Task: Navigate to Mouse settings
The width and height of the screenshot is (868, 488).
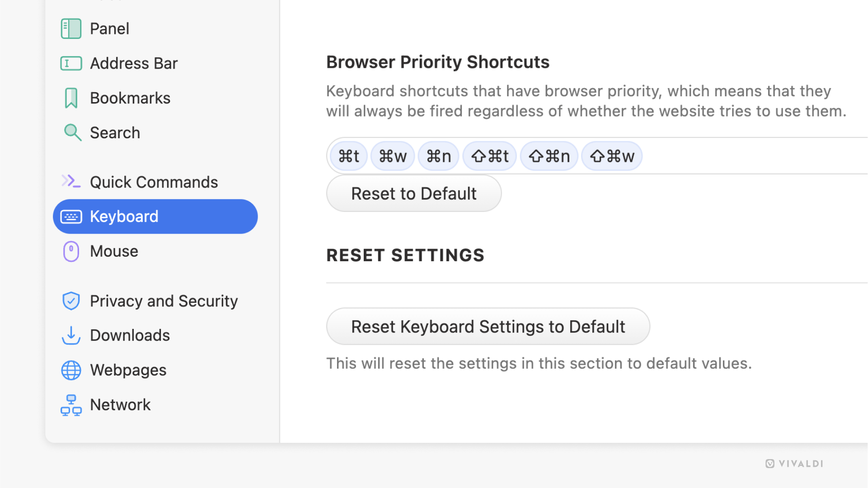Action: (x=114, y=251)
